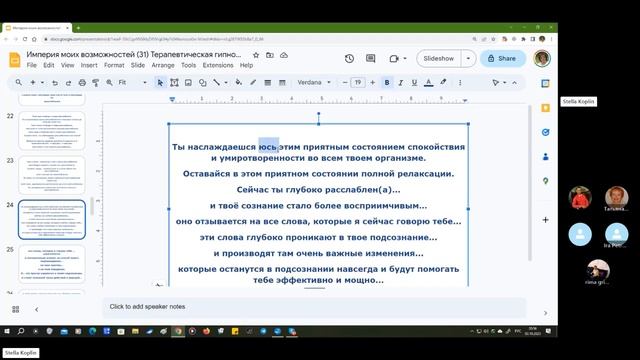Open the Fill color bucket
Viewport: 640px width, 360px height.
coord(239,82)
